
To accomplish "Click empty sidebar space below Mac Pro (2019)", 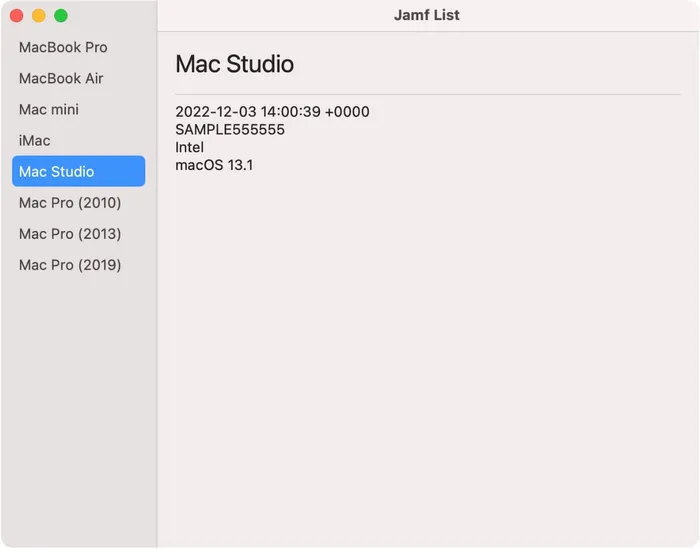I will 78,400.
